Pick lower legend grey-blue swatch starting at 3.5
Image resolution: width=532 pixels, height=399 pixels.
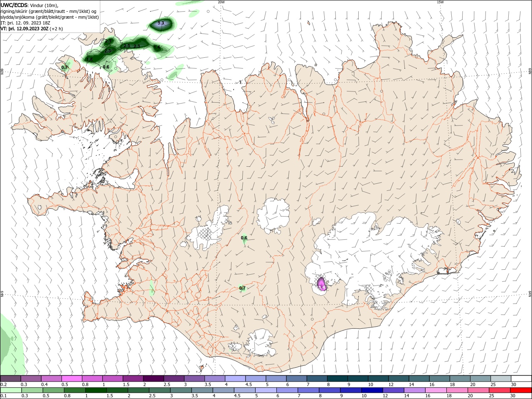click(202, 390)
